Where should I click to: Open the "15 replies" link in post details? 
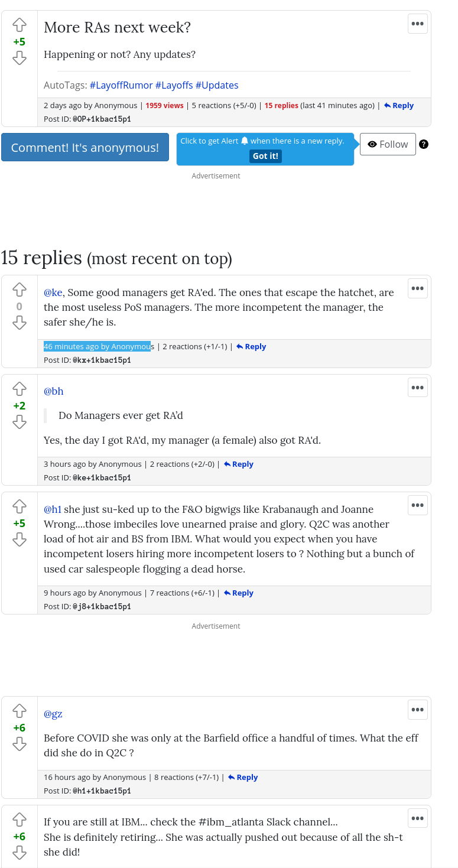(x=281, y=106)
